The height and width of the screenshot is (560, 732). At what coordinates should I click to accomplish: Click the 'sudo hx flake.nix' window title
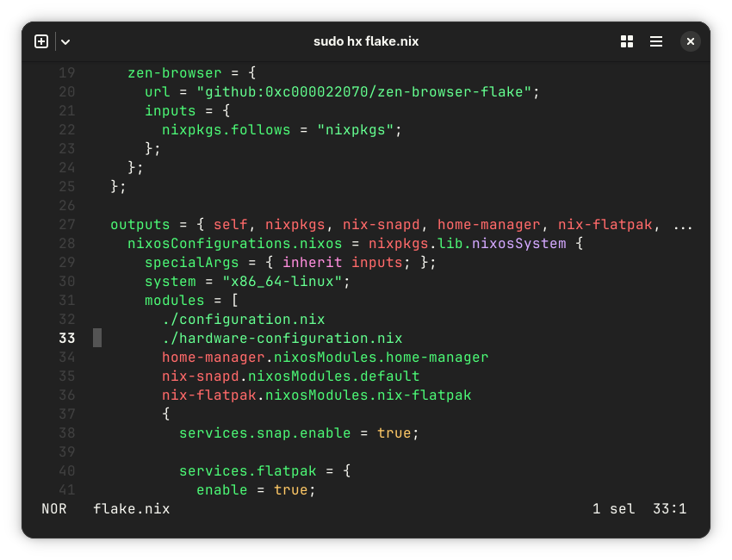point(366,41)
